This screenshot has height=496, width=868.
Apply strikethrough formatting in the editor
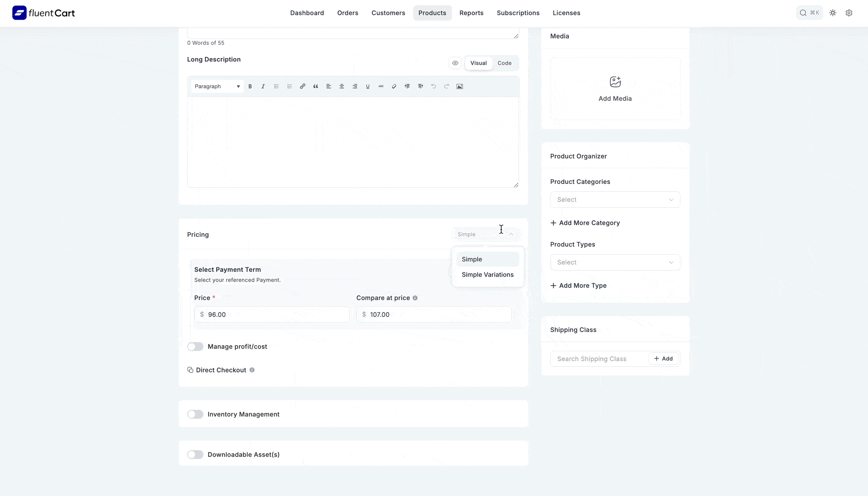tap(381, 86)
